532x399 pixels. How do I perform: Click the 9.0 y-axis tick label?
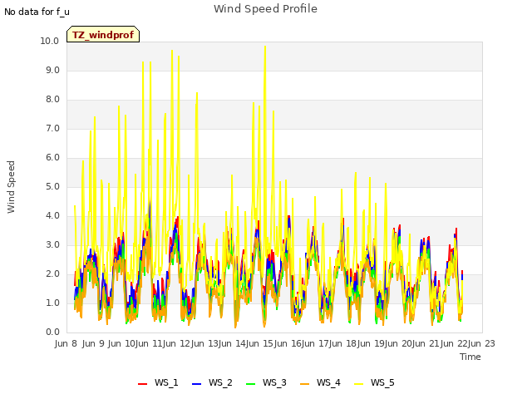point(52,70)
